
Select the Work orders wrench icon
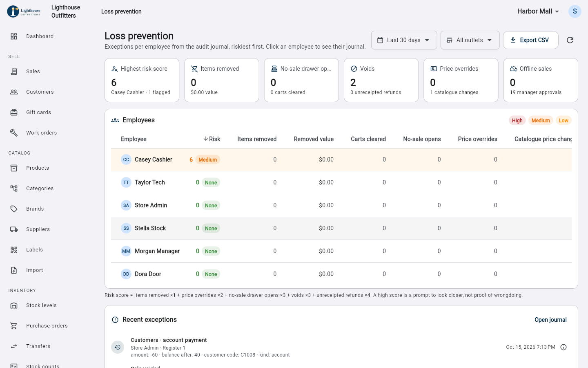[14, 133]
